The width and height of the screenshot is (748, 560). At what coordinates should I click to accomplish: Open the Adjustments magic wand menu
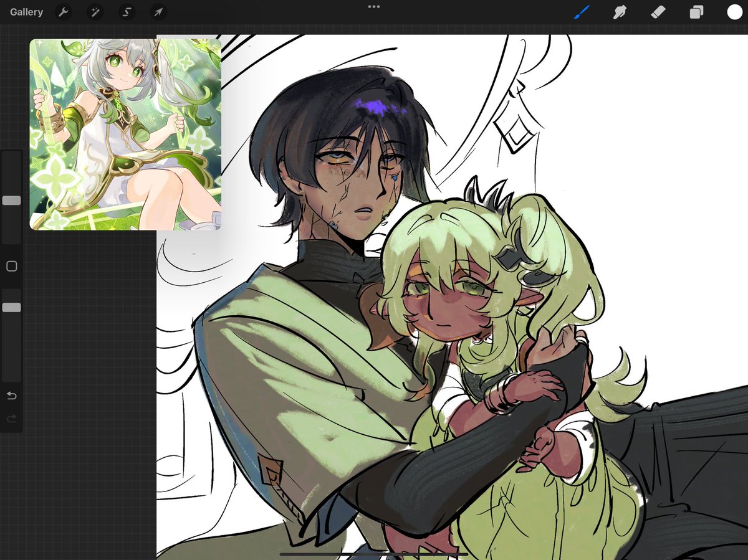click(95, 12)
